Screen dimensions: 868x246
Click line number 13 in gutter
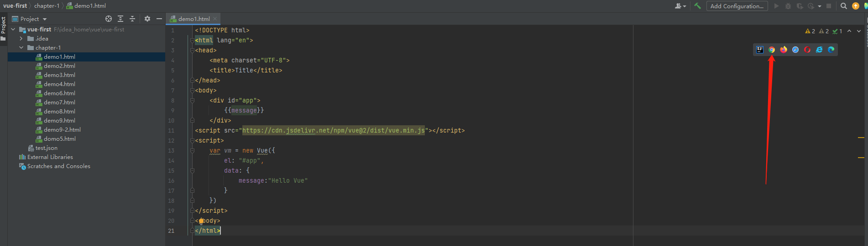pos(171,150)
